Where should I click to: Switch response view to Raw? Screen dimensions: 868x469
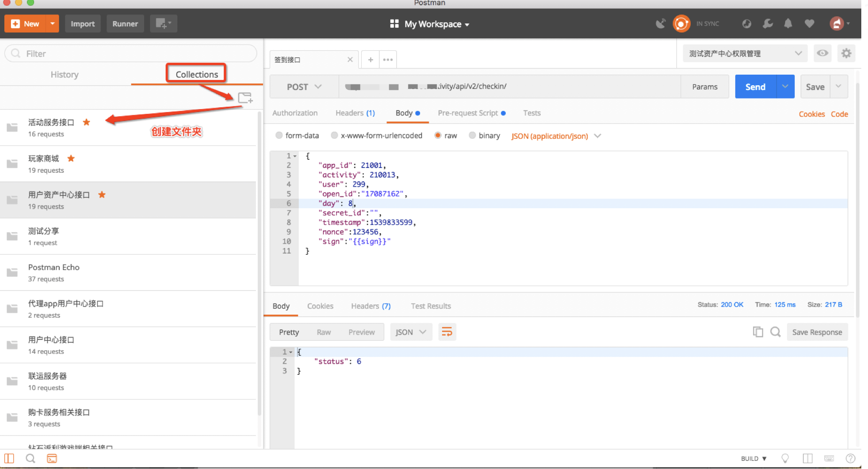324,332
